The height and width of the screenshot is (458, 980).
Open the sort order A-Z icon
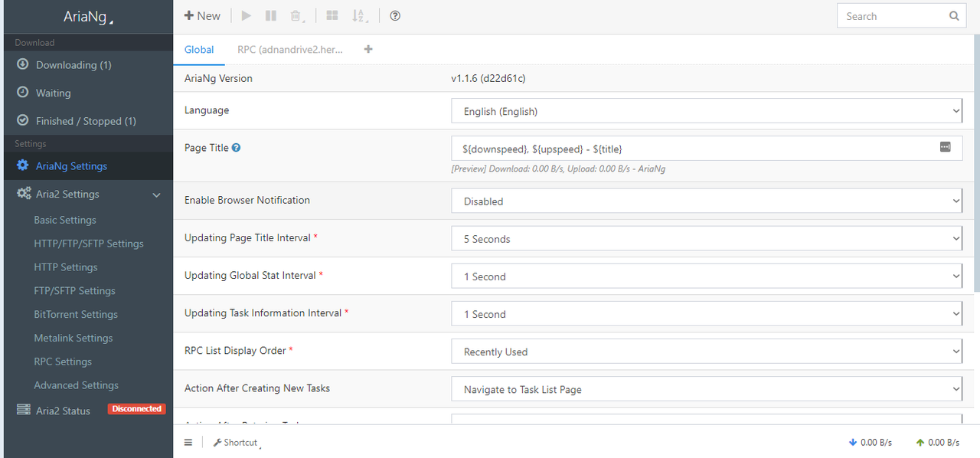click(x=358, y=16)
